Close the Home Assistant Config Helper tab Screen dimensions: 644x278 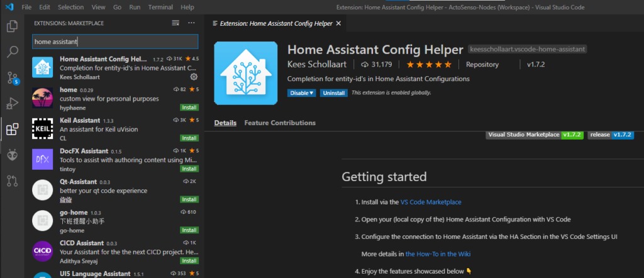coord(338,23)
